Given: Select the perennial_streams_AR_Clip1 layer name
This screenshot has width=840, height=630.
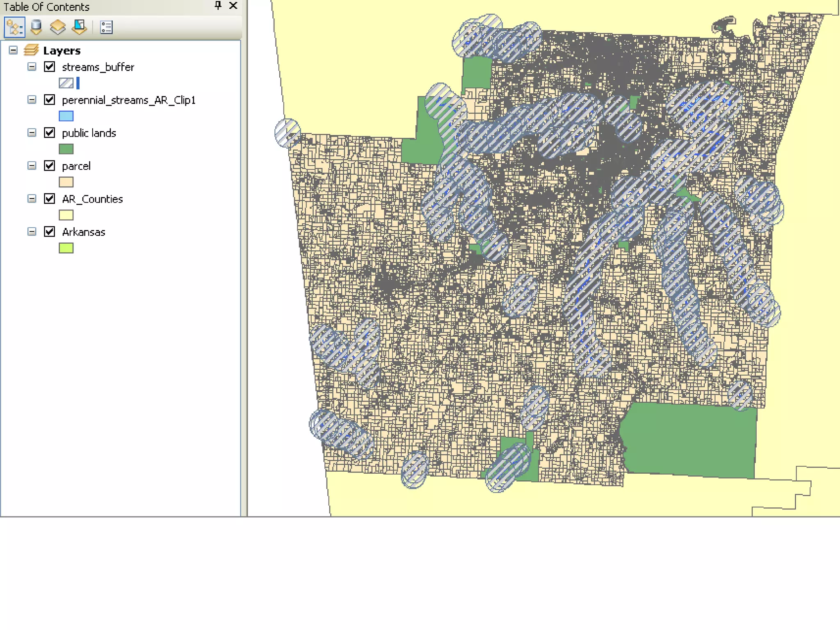Looking at the screenshot, I should (x=128, y=100).
